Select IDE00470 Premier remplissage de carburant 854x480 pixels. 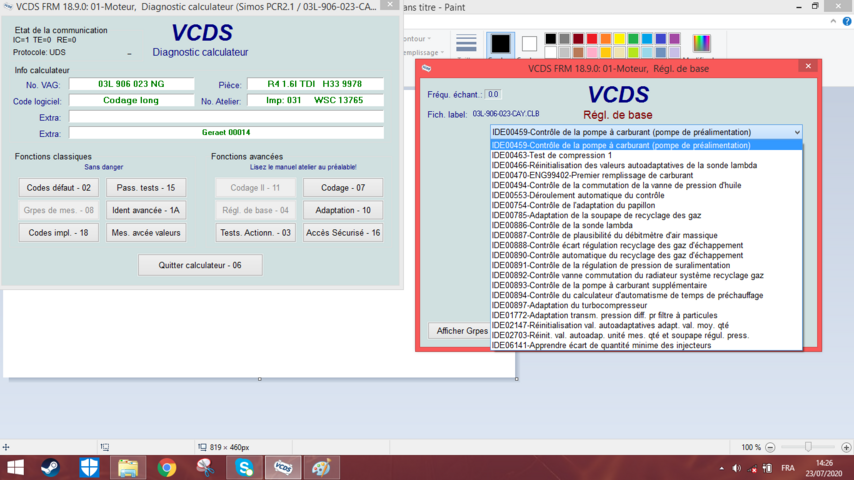coord(646,175)
